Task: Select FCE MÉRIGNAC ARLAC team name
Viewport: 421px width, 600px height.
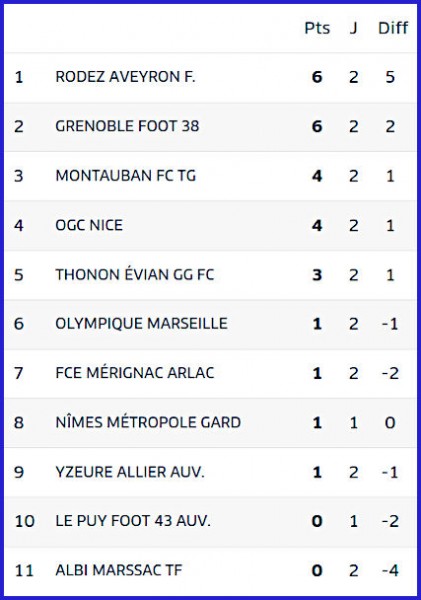Action: (135, 373)
